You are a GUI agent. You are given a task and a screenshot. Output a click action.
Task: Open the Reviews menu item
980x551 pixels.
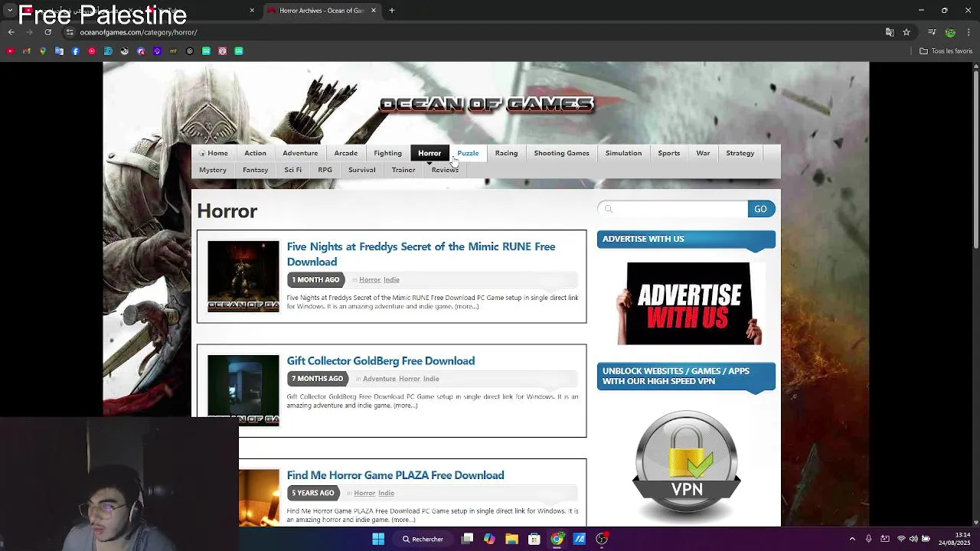(445, 170)
